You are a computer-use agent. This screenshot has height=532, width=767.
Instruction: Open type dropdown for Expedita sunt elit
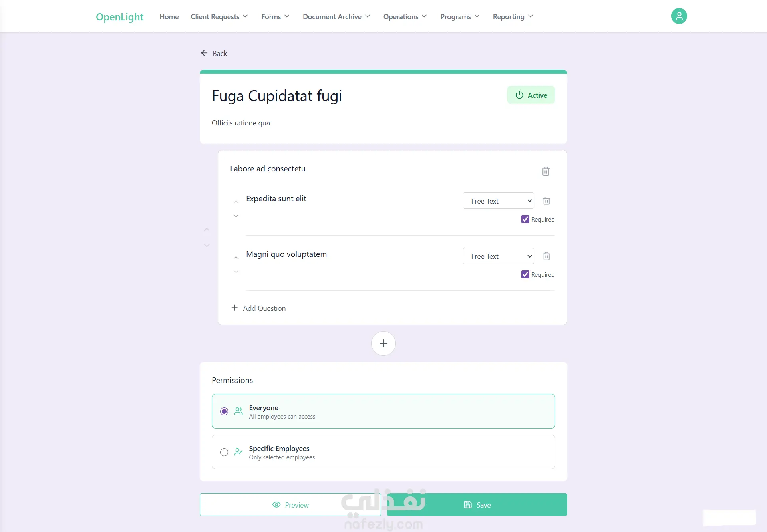click(498, 201)
